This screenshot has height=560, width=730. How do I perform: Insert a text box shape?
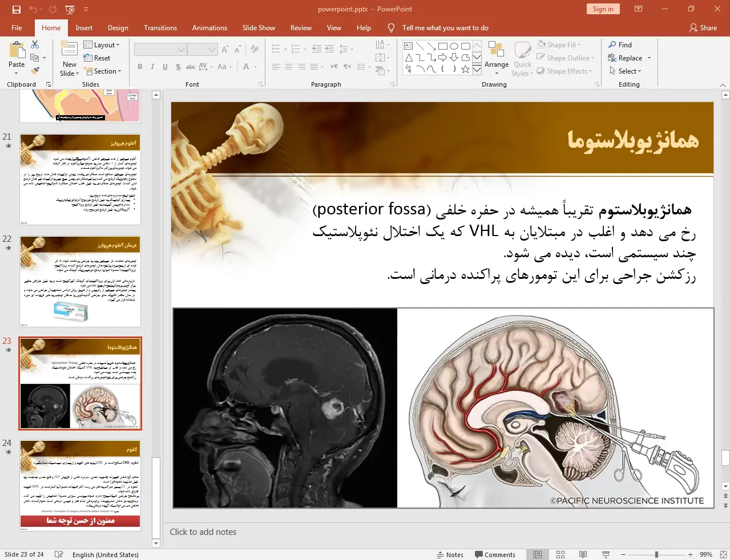(408, 46)
